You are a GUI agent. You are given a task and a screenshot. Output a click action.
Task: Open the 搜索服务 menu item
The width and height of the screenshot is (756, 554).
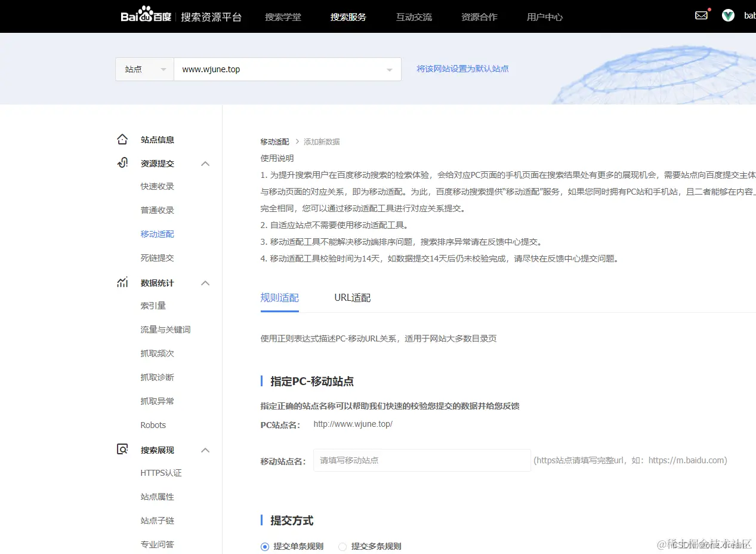click(348, 17)
